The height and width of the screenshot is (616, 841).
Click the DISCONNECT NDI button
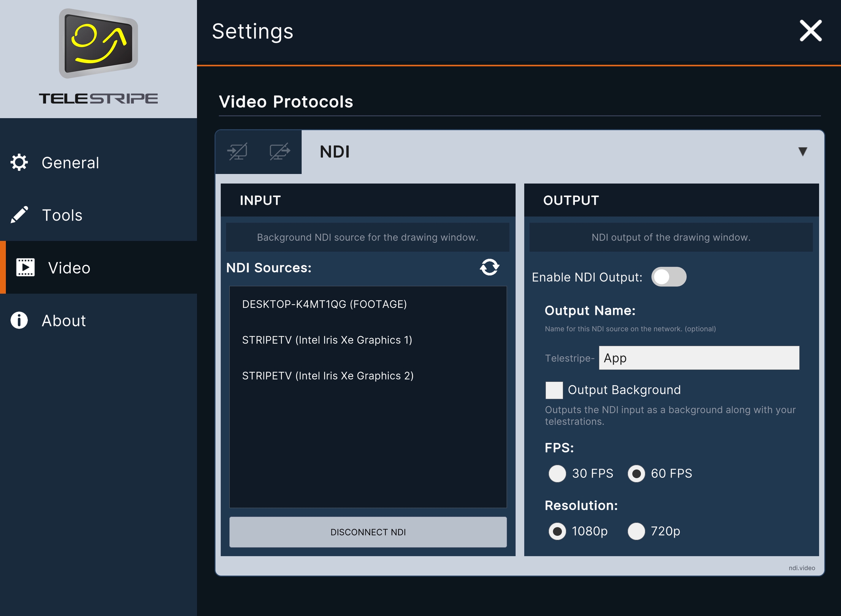368,532
